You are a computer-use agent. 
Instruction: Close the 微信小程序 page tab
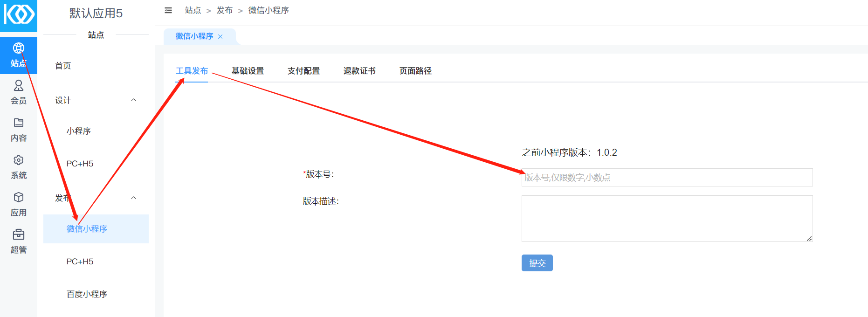(220, 36)
